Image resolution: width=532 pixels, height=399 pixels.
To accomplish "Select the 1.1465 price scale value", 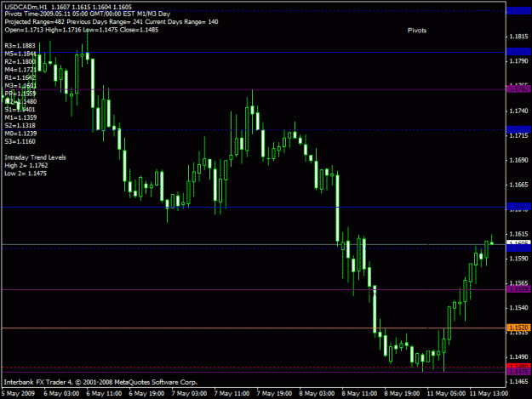I will [x=518, y=382].
